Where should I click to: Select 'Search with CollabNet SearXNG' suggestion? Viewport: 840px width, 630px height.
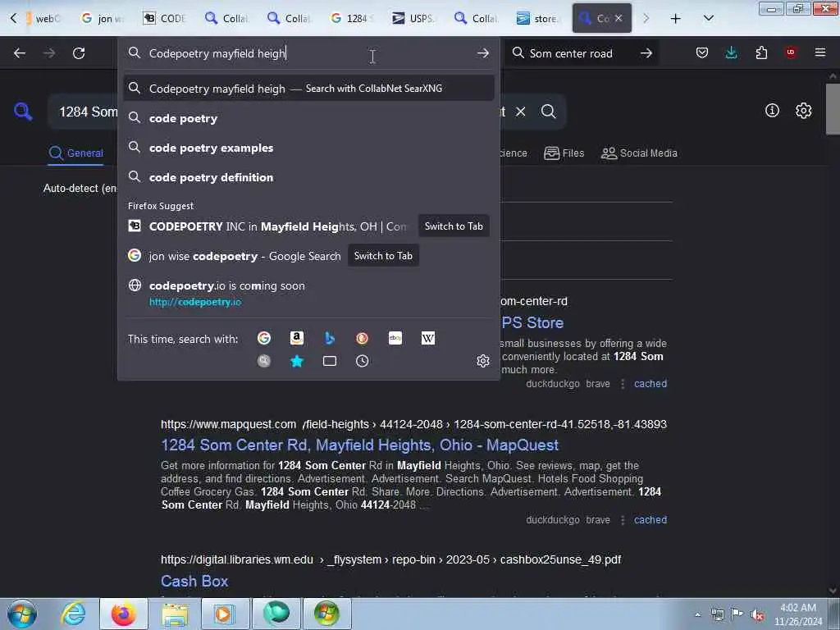pos(308,89)
